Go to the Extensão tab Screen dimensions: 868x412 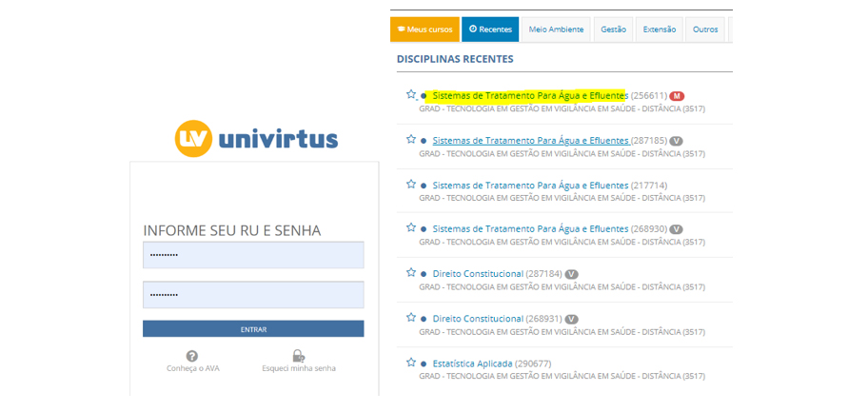[x=659, y=29]
